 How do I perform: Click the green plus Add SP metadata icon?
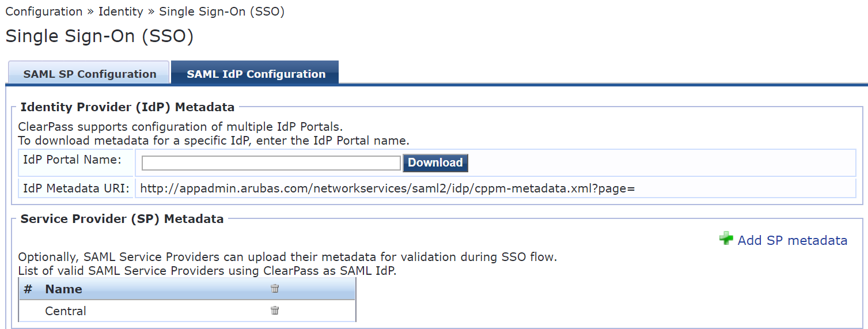[726, 239]
